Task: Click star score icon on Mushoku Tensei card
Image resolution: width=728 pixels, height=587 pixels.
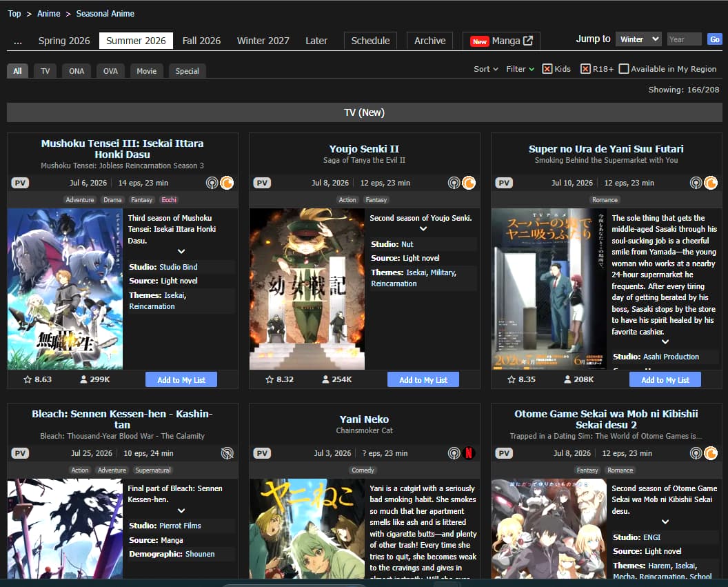Action: coord(28,379)
